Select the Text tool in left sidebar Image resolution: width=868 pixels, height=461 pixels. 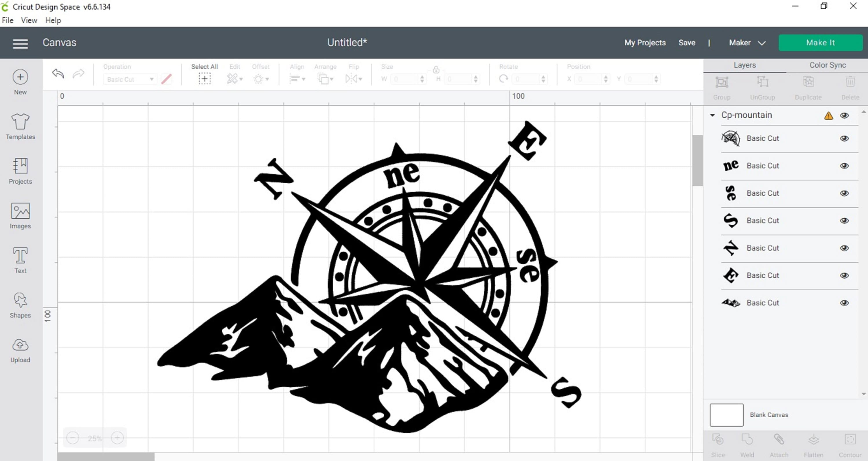click(x=20, y=259)
